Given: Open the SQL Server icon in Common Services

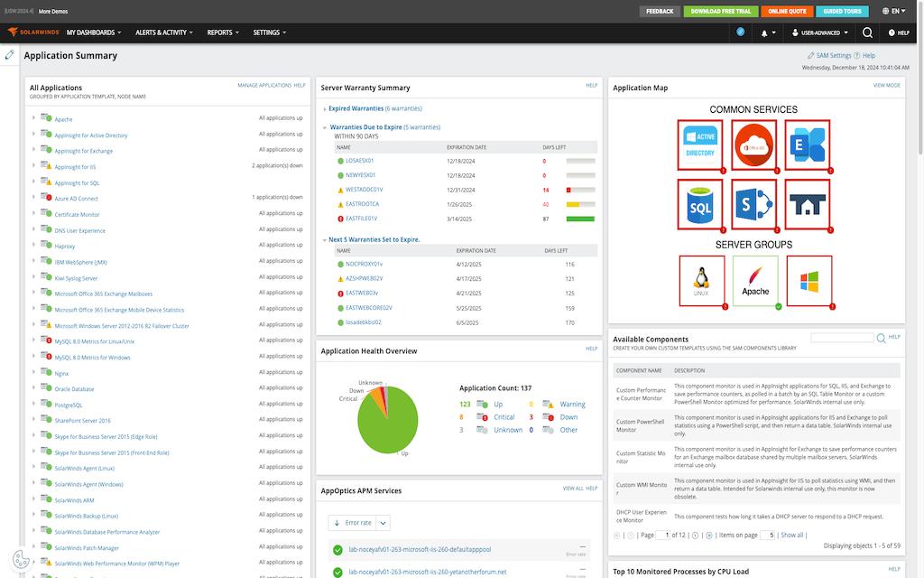Looking at the screenshot, I should 702,206.
